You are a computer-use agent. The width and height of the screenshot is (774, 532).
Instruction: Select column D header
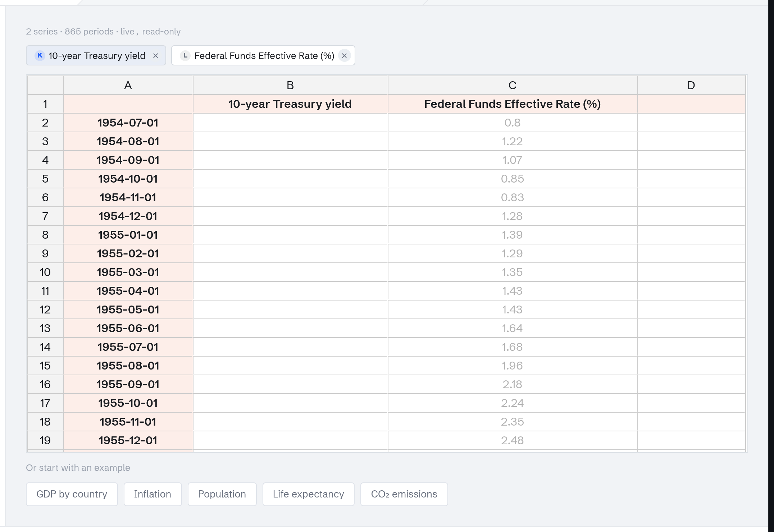tap(691, 85)
